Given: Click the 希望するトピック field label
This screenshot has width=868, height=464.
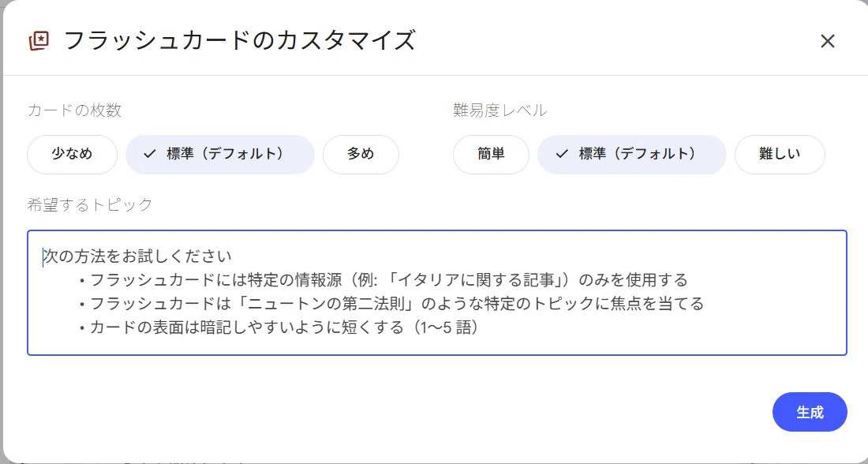Looking at the screenshot, I should coord(90,204).
